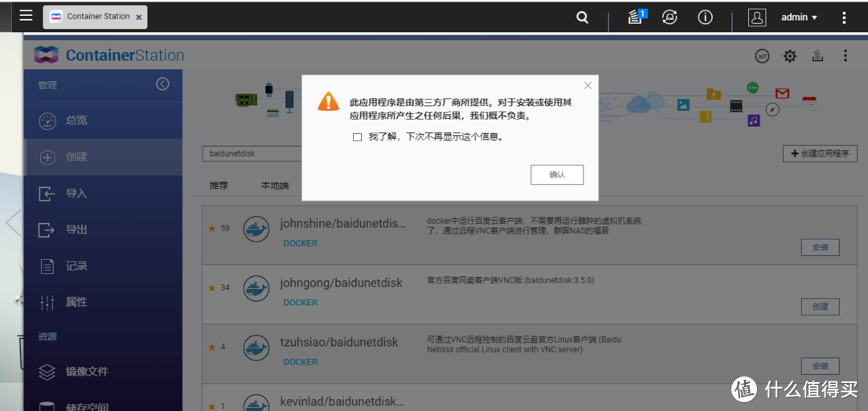Click the johngong/baidunetdisk title
The height and width of the screenshot is (411, 868).
(342, 283)
